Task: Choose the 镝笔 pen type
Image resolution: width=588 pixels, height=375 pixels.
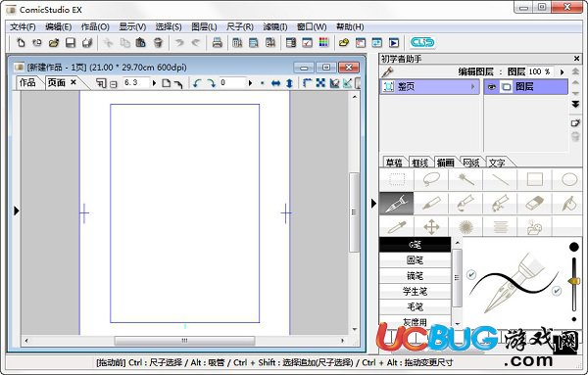Action: click(416, 276)
